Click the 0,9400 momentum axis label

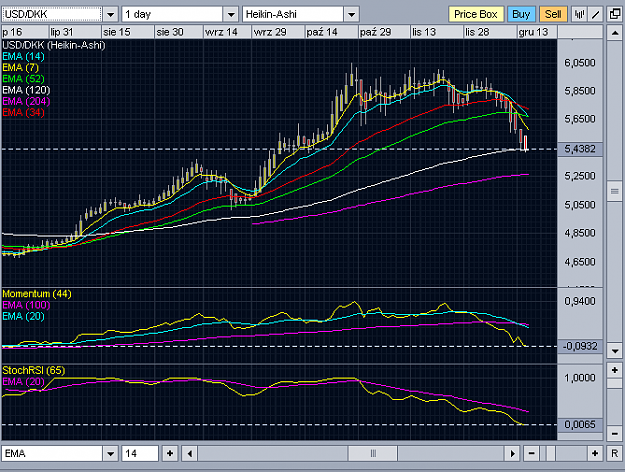580,301
